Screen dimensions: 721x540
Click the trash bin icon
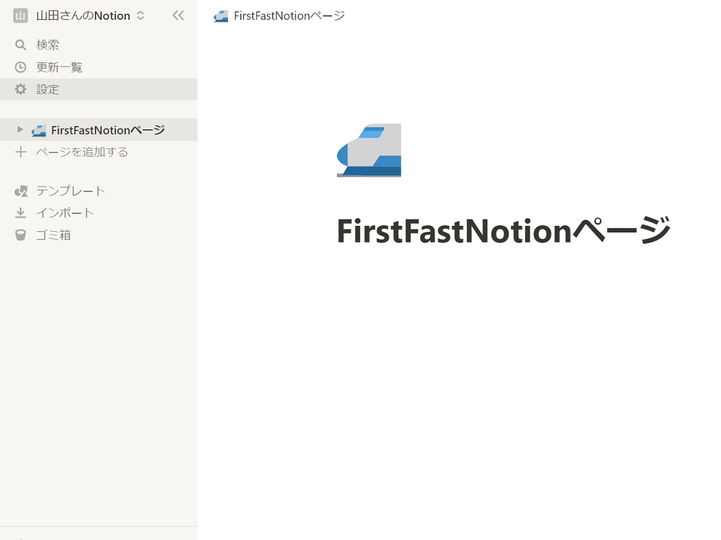[20, 235]
